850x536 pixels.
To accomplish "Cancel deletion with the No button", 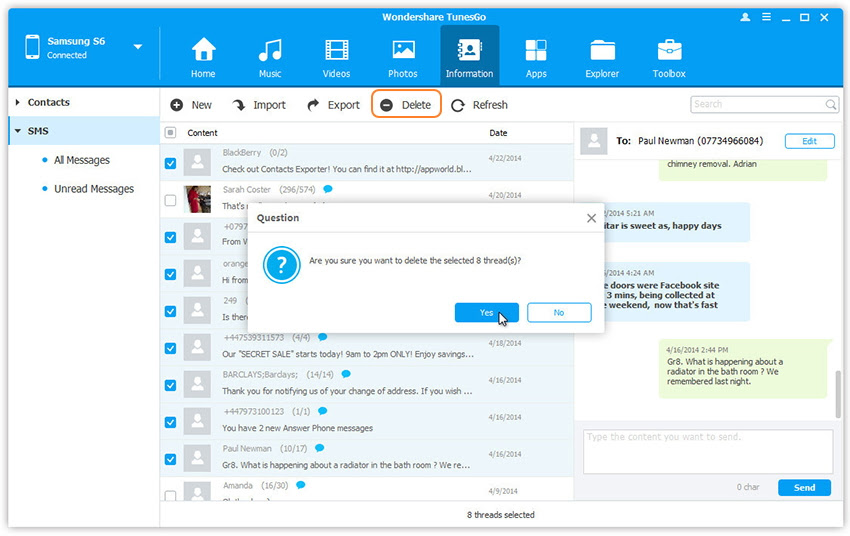I will pos(559,312).
